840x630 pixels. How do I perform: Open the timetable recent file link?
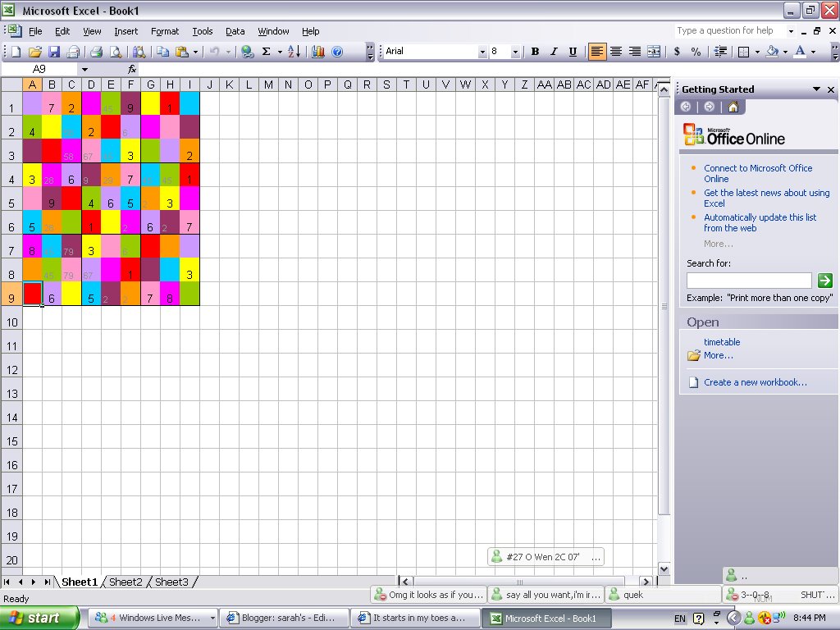click(722, 342)
